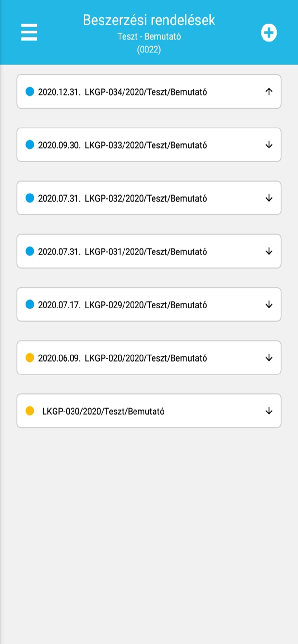298x644 pixels.
Task: Click blue status dot of LKGP-029
Action: pos(30,305)
